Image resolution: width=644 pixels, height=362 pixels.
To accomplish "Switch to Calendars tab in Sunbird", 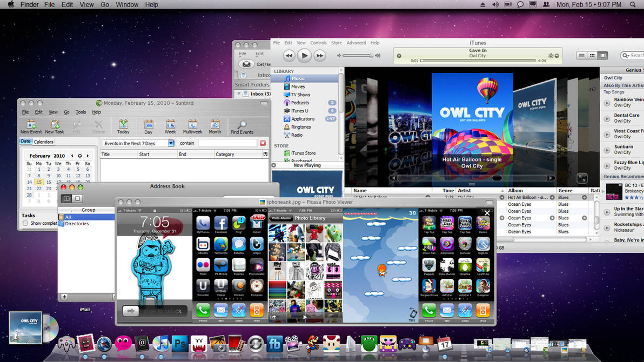I will [44, 142].
